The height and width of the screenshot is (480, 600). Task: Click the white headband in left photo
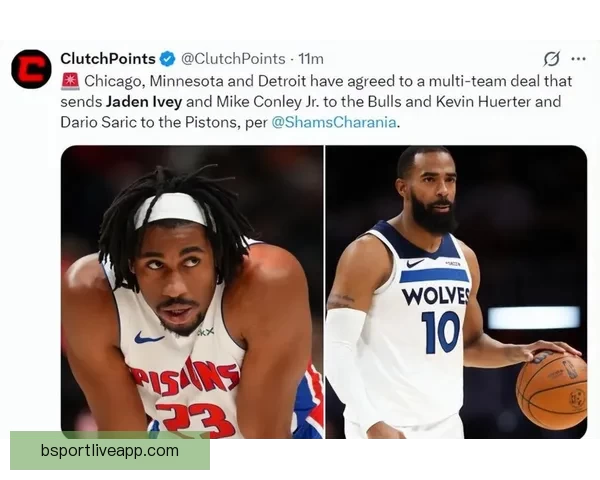[x=174, y=210]
